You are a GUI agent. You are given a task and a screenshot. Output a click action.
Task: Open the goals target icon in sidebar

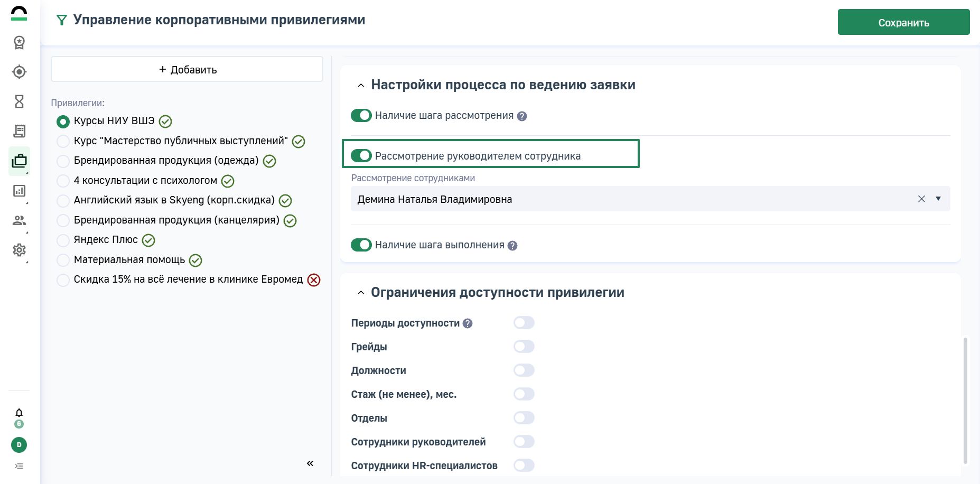(x=19, y=72)
